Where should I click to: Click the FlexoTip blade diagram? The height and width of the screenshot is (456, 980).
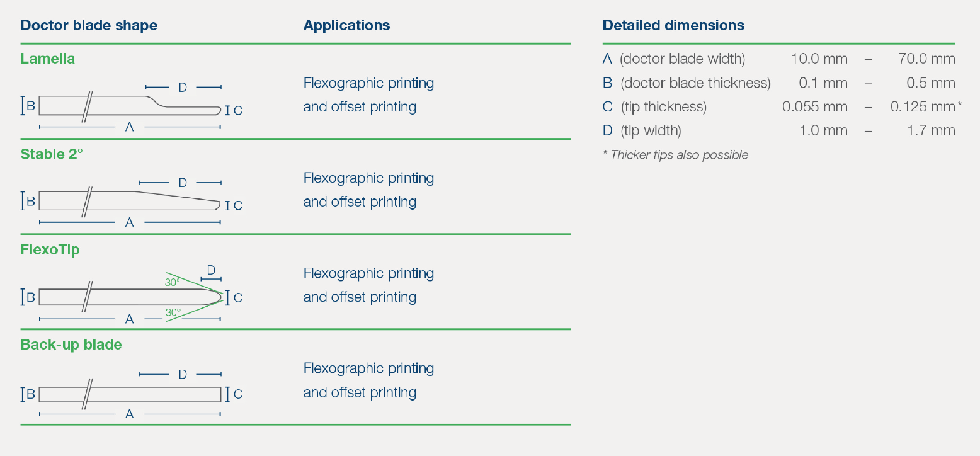[x=132, y=295]
